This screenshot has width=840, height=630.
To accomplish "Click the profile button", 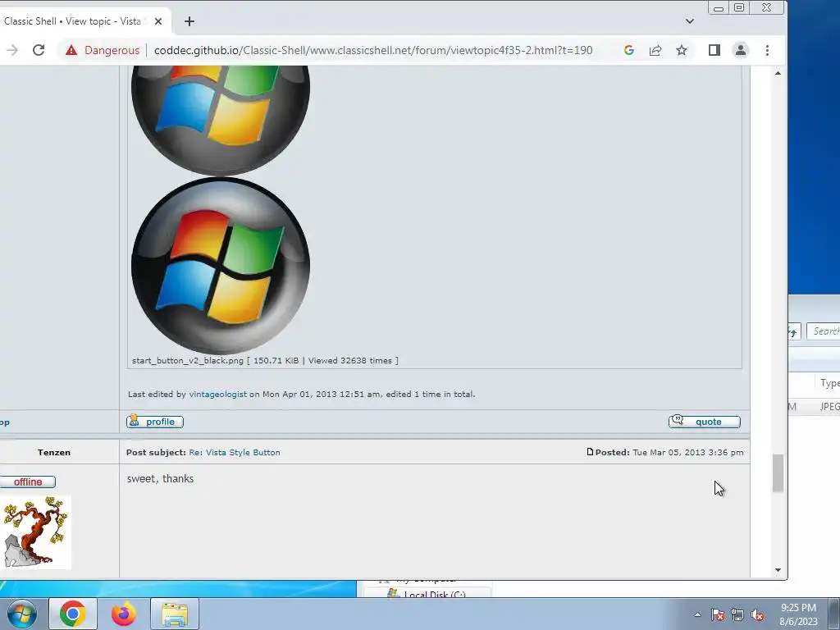I will (x=155, y=422).
